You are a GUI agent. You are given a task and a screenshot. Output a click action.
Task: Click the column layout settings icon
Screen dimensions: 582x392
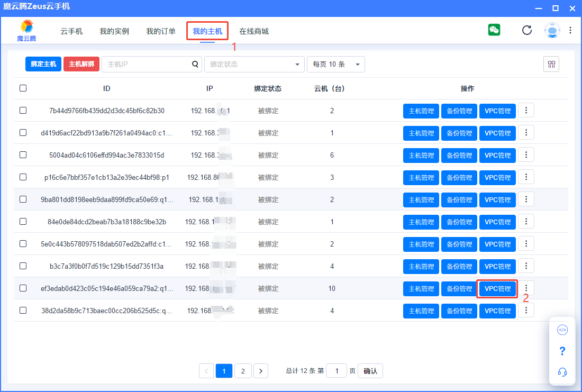click(x=551, y=64)
